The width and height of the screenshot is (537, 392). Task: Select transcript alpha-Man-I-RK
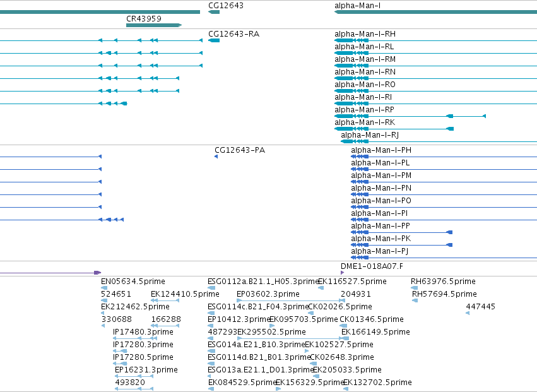point(365,122)
